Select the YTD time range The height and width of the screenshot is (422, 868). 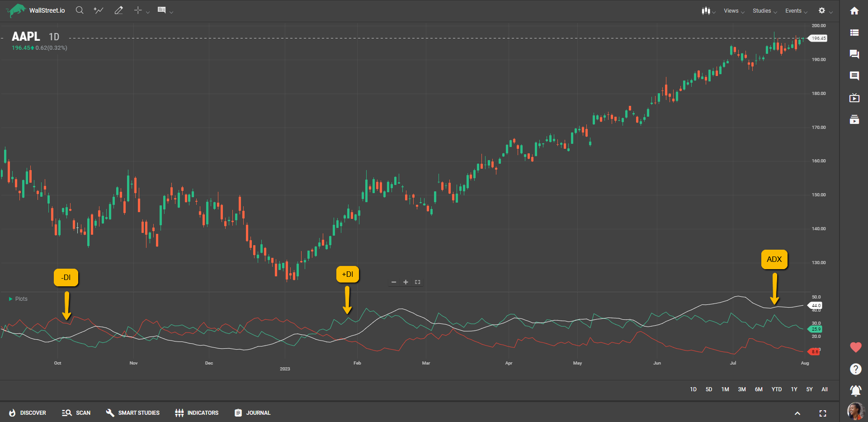click(776, 389)
